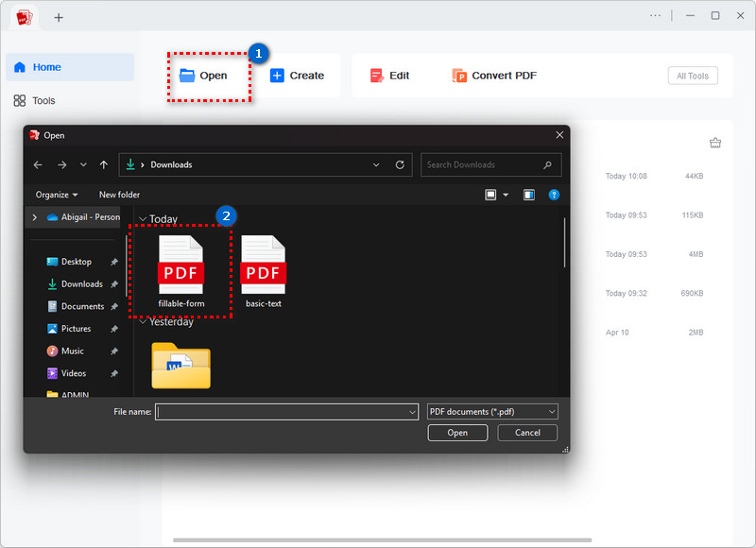
Task: Open the three-dots more menu
Action: [655, 16]
